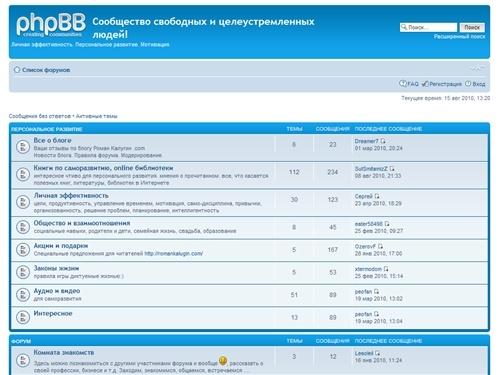Open the Вход login link
500x375 pixels.
(x=479, y=84)
